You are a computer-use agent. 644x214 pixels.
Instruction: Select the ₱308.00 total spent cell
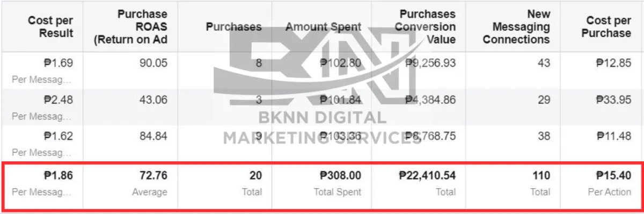(340, 175)
